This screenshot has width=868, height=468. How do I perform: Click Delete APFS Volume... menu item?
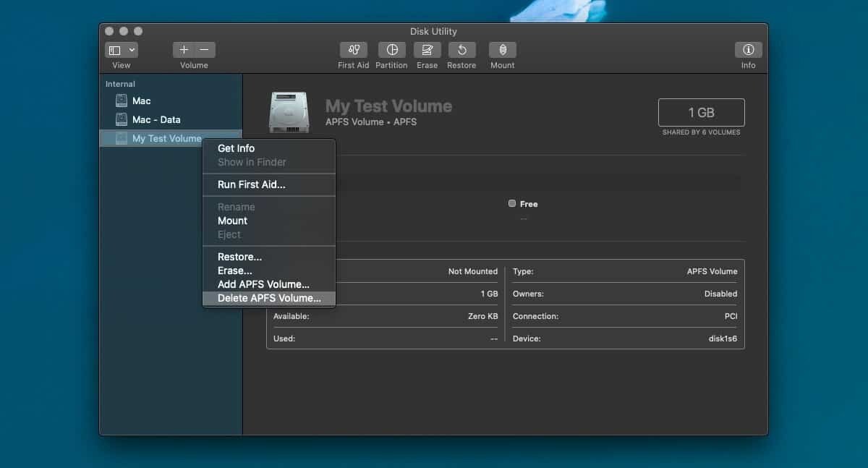[269, 298]
